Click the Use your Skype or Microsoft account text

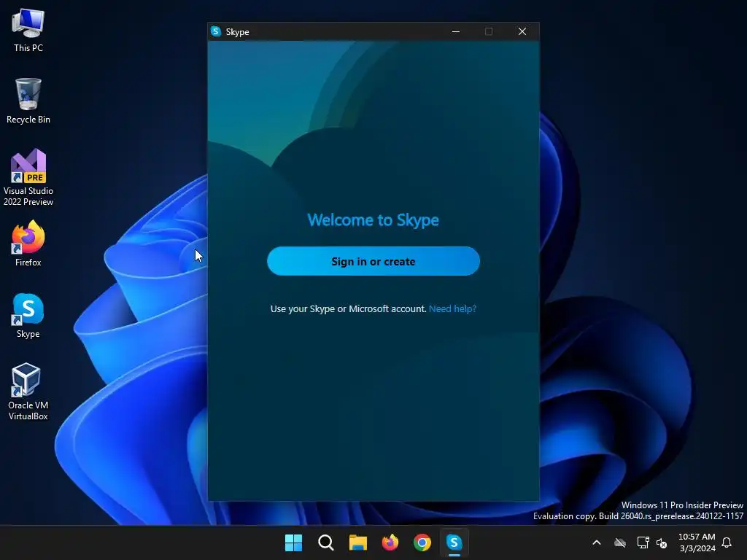[348, 308]
